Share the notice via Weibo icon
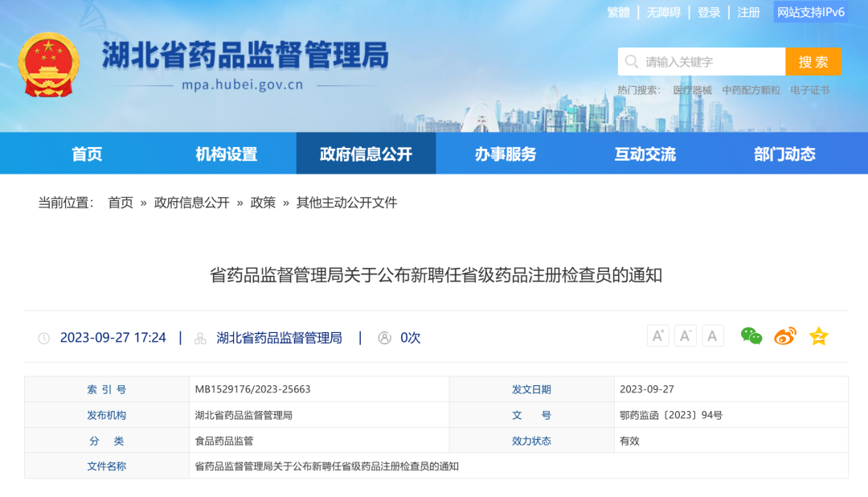The image size is (868, 497). click(x=784, y=336)
